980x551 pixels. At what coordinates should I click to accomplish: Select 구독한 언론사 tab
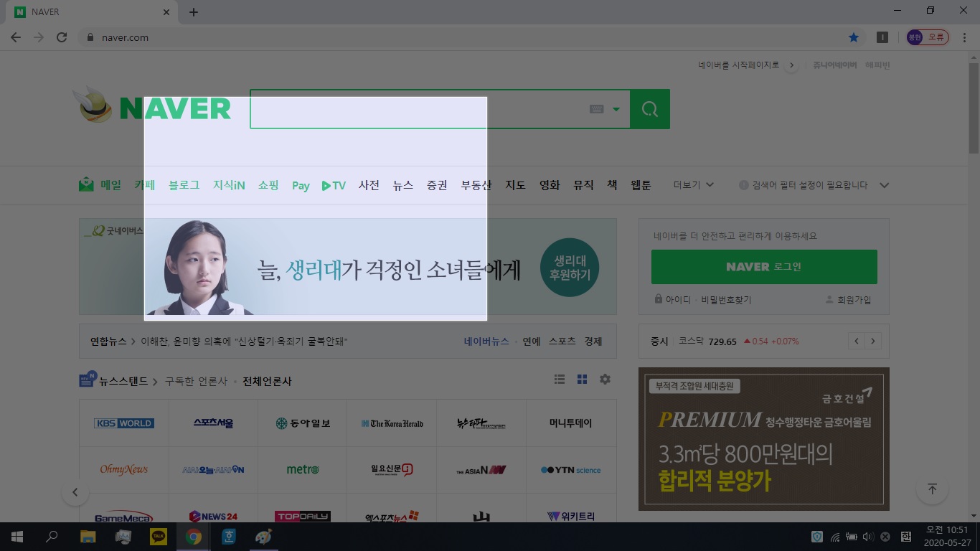[196, 381]
